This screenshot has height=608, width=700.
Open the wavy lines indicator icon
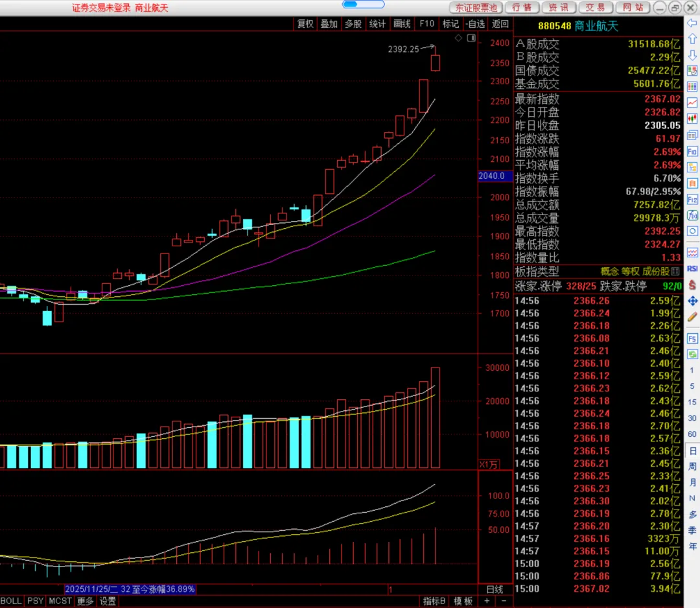692,253
